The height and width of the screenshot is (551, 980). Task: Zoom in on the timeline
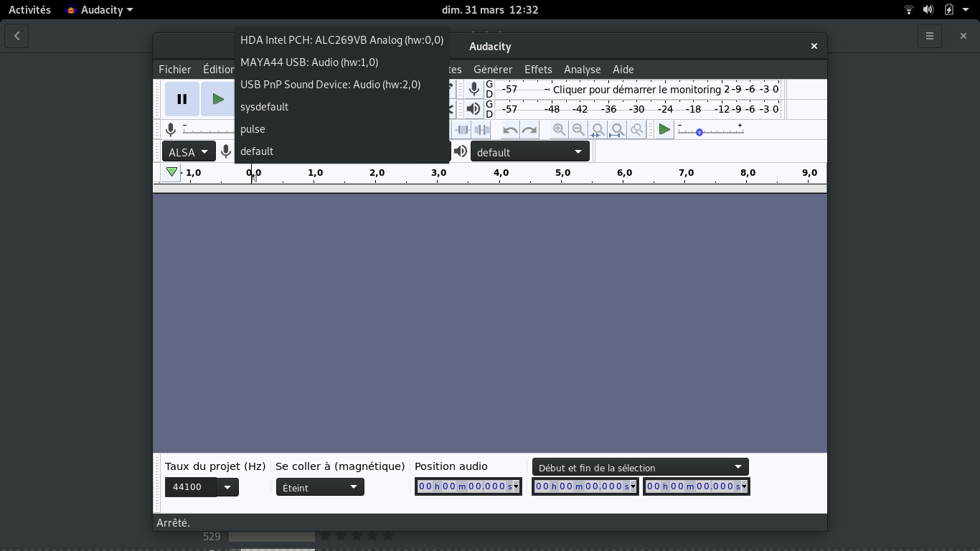coord(559,130)
